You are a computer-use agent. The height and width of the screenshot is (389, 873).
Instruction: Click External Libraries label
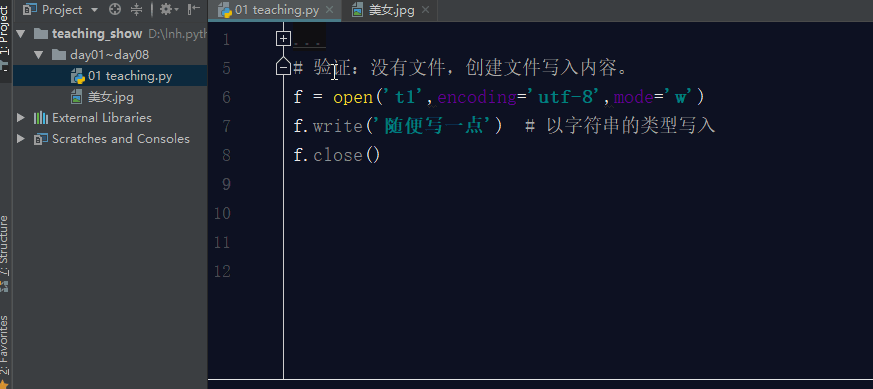coord(102,118)
